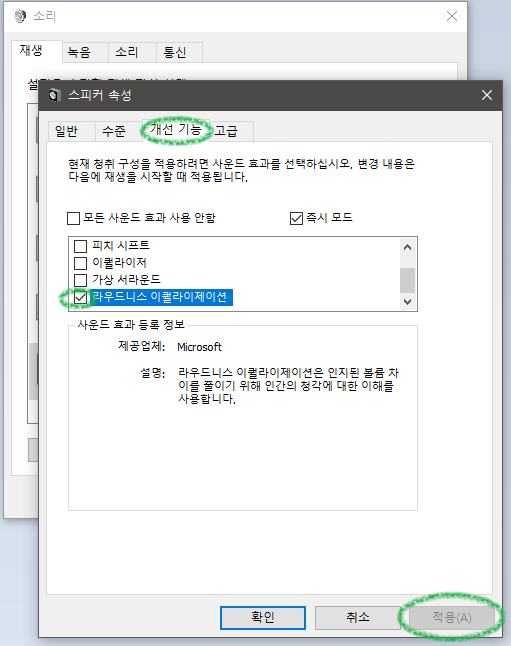The image size is (511, 646).
Task: Confirm with the 확인 button
Action: (263, 618)
